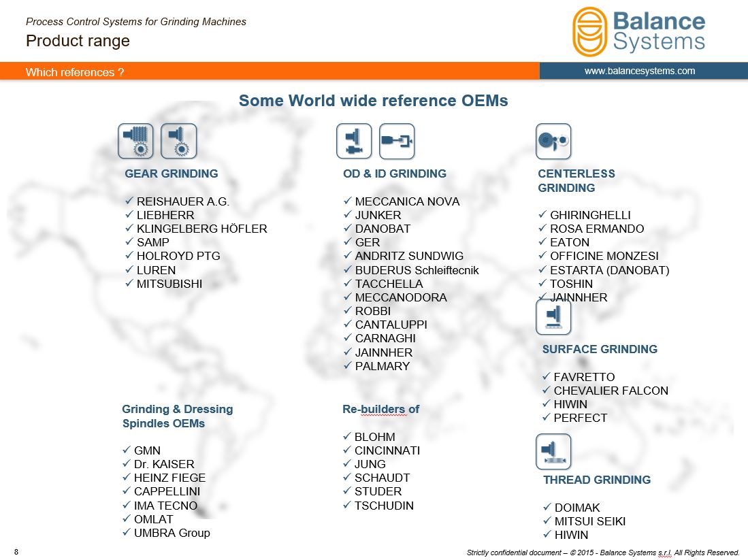Select GMN entry
This screenshot has width=748, height=560.
[x=148, y=450]
